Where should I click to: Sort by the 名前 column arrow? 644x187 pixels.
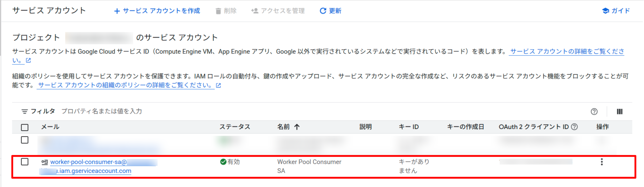pyautogui.click(x=297, y=127)
